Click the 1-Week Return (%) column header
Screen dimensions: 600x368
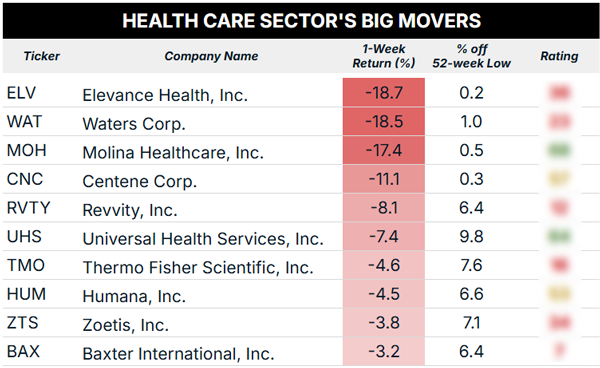(x=384, y=56)
